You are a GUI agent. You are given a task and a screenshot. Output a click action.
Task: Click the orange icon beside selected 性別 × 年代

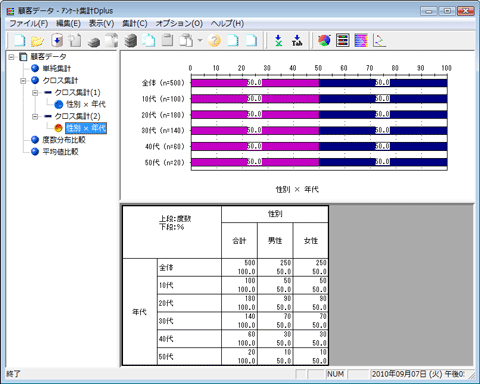pyautogui.click(x=58, y=128)
